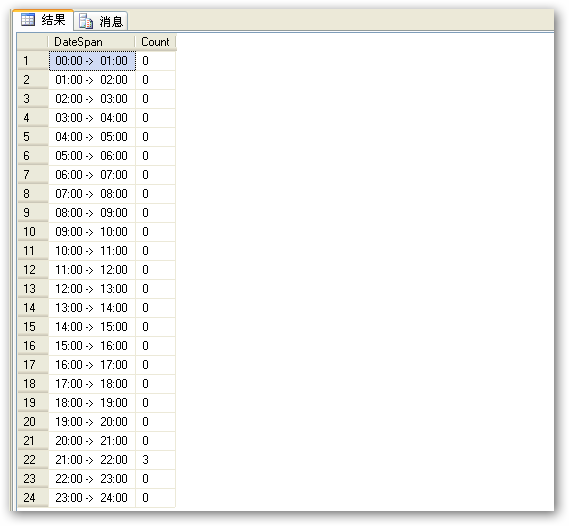Click the 12:00 -> 13:00 cell
Image resolution: width=569 pixels, height=526 pixels.
tap(92, 289)
